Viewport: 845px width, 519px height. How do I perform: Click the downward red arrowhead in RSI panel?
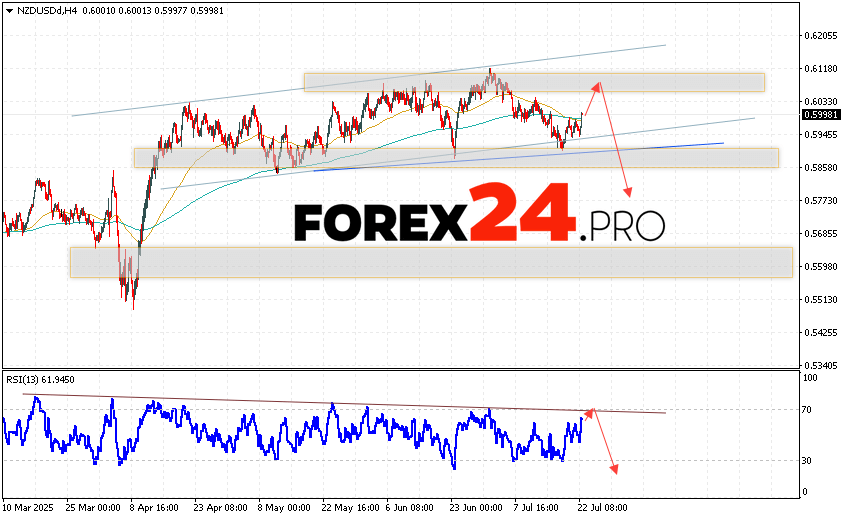pyautogui.click(x=613, y=468)
